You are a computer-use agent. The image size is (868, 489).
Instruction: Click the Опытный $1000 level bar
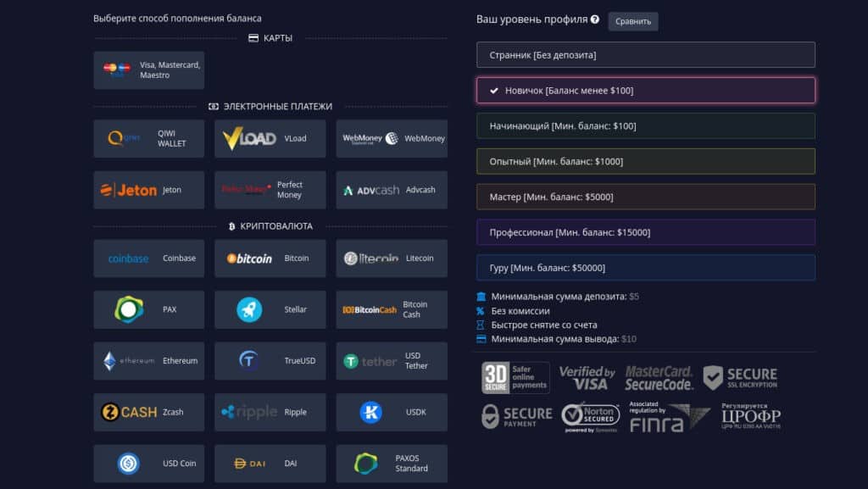coord(645,161)
